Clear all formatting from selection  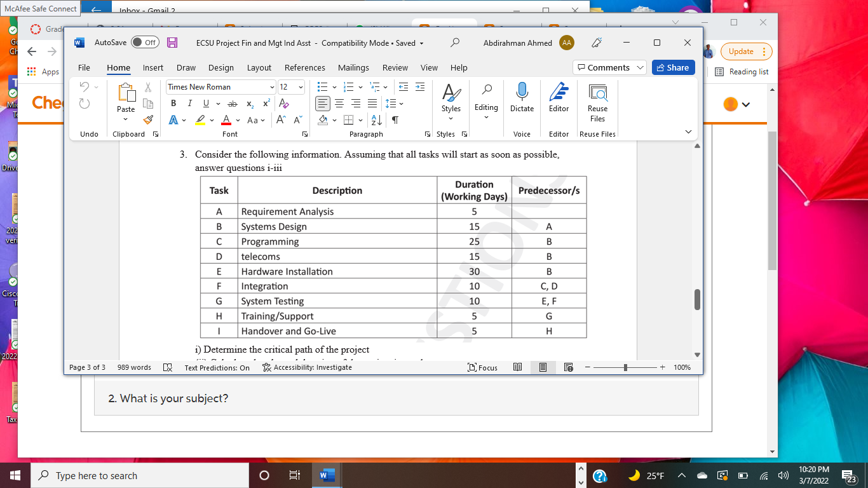point(284,104)
